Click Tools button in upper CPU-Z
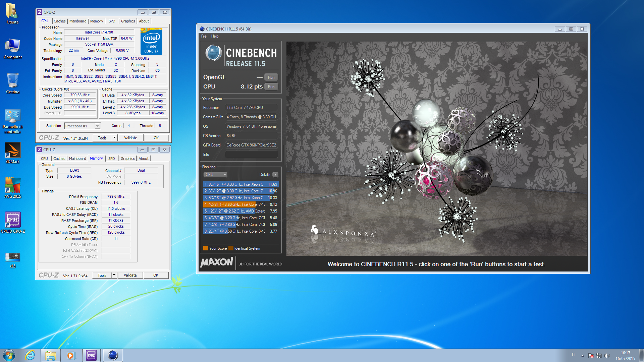Image resolution: width=644 pixels, height=362 pixels. point(102,138)
